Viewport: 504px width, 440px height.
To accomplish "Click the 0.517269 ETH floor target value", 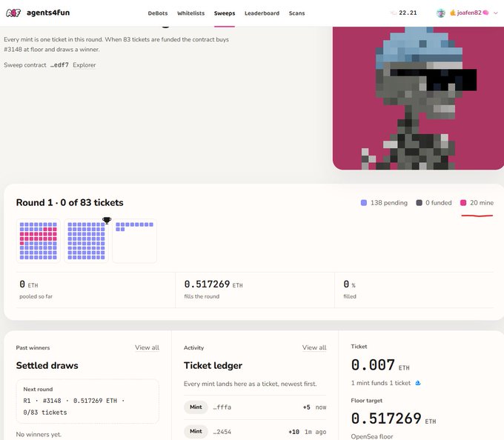I will (x=394, y=419).
